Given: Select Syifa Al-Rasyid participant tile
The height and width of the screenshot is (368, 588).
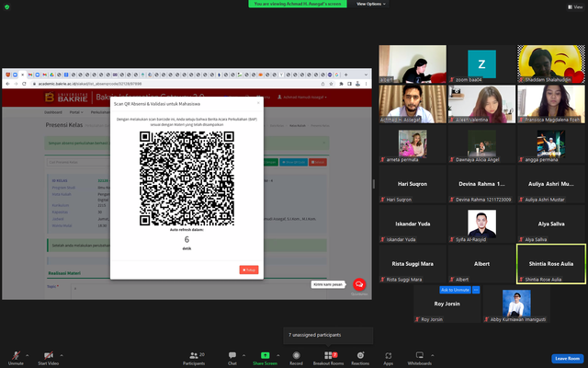Looking at the screenshot, I should (x=481, y=224).
